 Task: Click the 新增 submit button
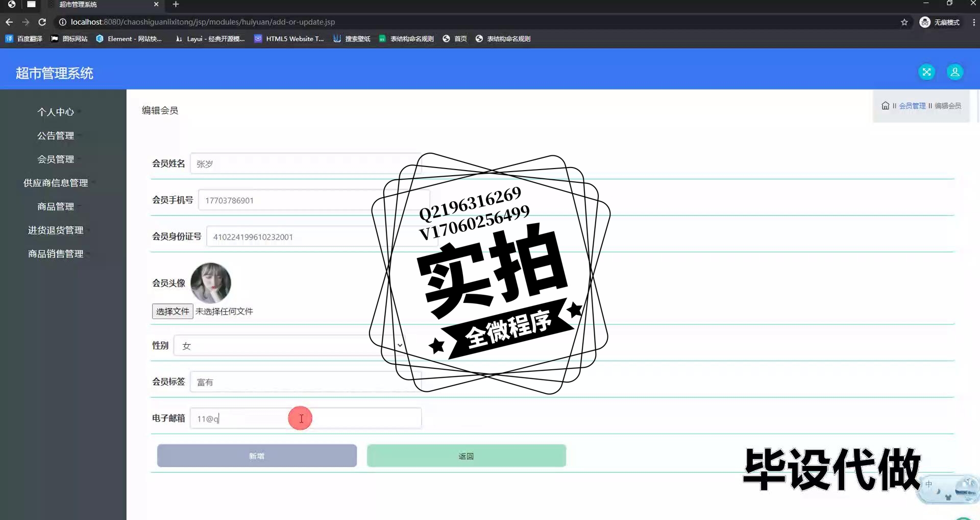(257, 456)
